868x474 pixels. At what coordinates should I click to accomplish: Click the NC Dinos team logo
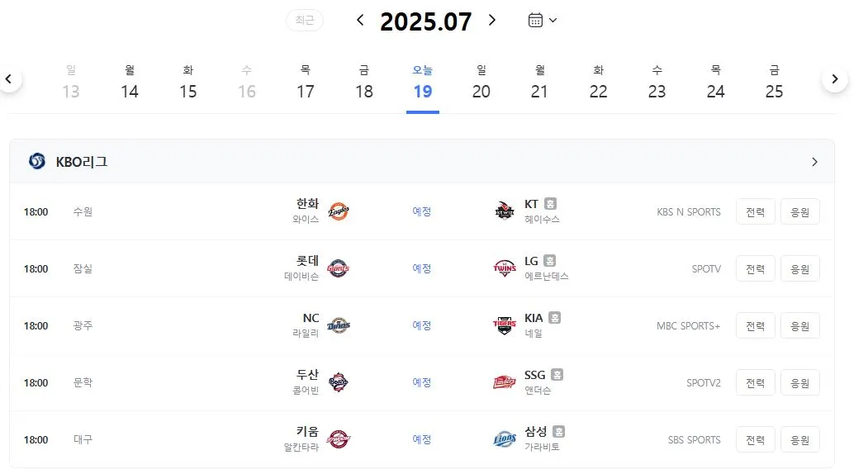(x=339, y=325)
